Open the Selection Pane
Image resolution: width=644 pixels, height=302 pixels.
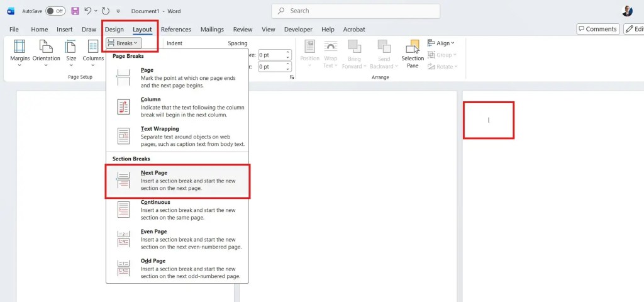(x=413, y=53)
